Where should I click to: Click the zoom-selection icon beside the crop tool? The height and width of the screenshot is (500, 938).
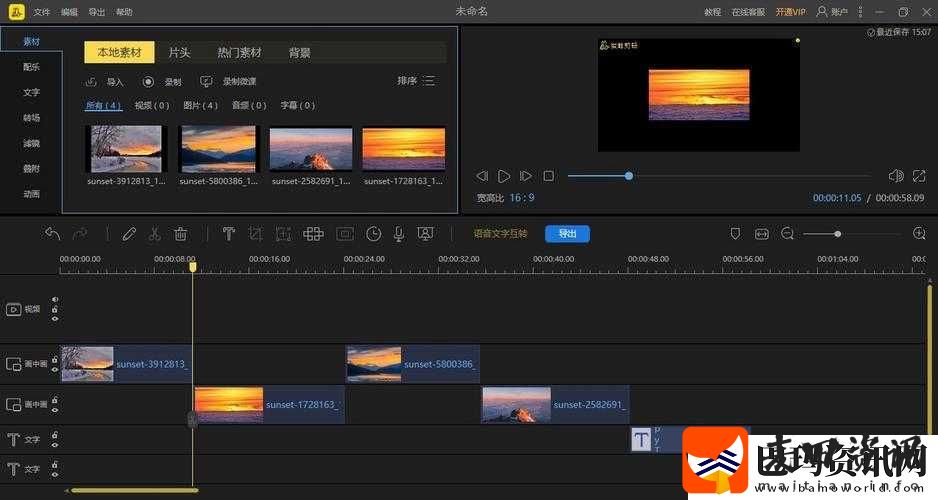(283, 233)
